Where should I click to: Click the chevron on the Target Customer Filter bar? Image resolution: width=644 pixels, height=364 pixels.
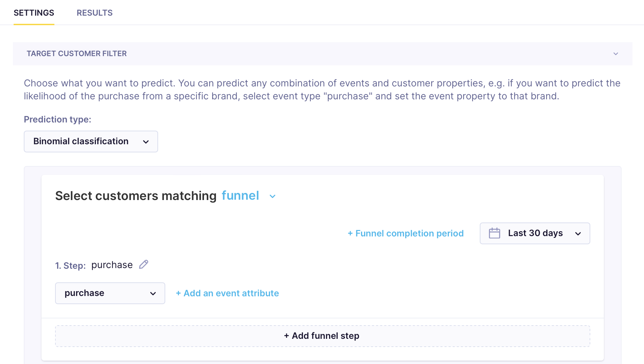coord(615,53)
